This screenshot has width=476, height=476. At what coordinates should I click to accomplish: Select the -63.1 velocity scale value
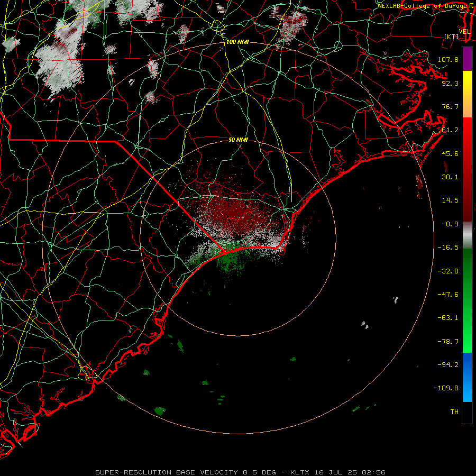point(448,318)
